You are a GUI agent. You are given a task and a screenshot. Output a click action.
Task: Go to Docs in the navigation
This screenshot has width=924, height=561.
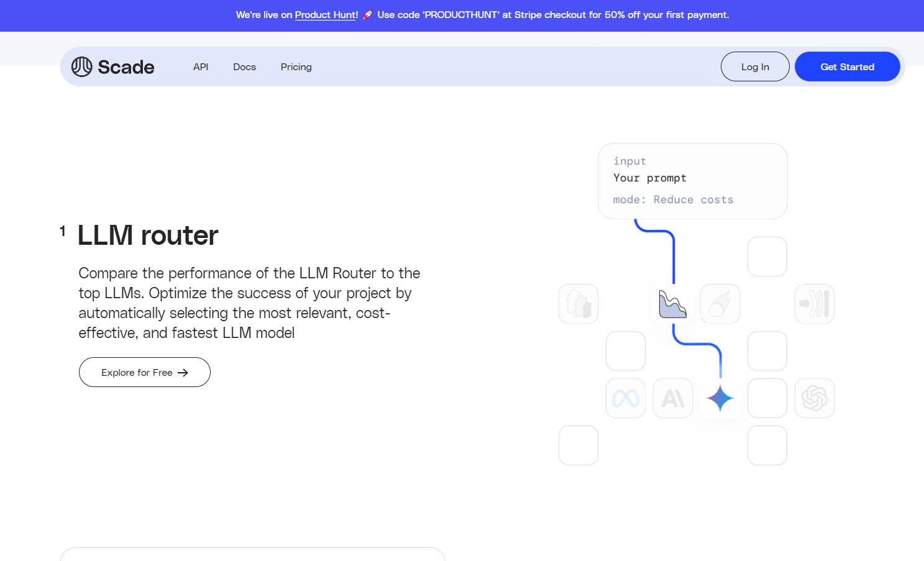pos(244,67)
